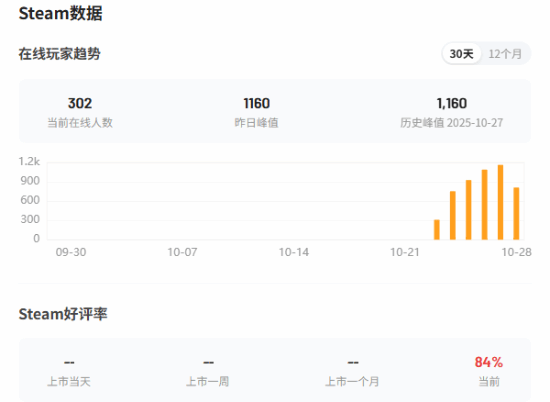
Task: Click the 09-30 date axis label
Action: (71, 252)
